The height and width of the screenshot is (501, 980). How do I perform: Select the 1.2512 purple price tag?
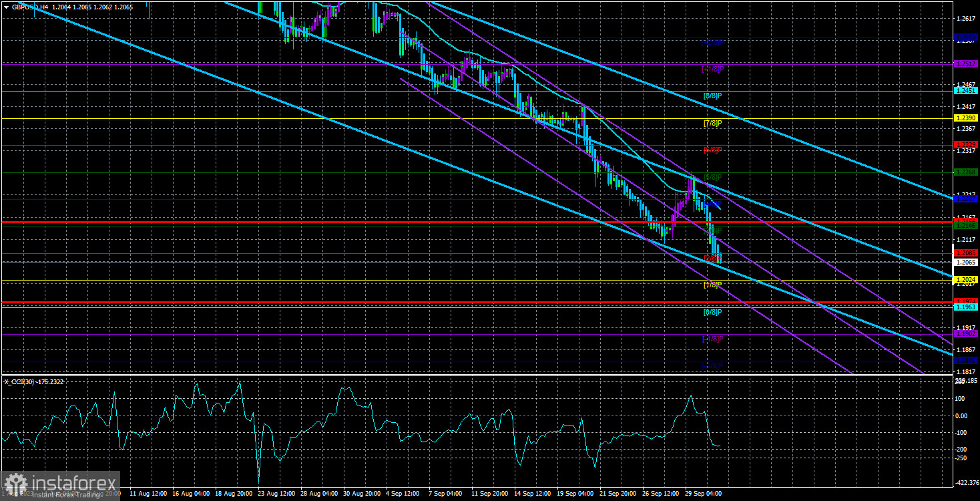click(x=966, y=64)
